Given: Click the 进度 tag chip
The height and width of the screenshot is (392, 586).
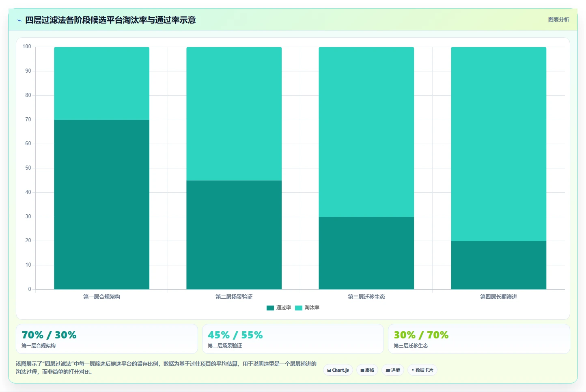Looking at the screenshot, I should [393, 370].
